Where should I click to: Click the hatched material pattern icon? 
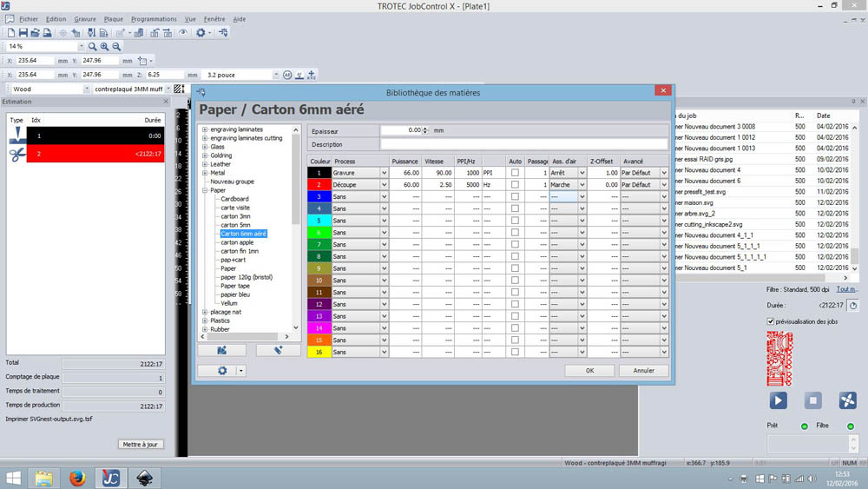click(178, 89)
